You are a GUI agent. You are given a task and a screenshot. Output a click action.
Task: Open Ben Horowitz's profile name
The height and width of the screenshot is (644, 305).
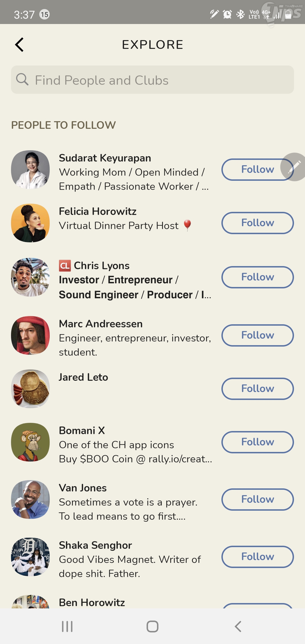[92, 602]
